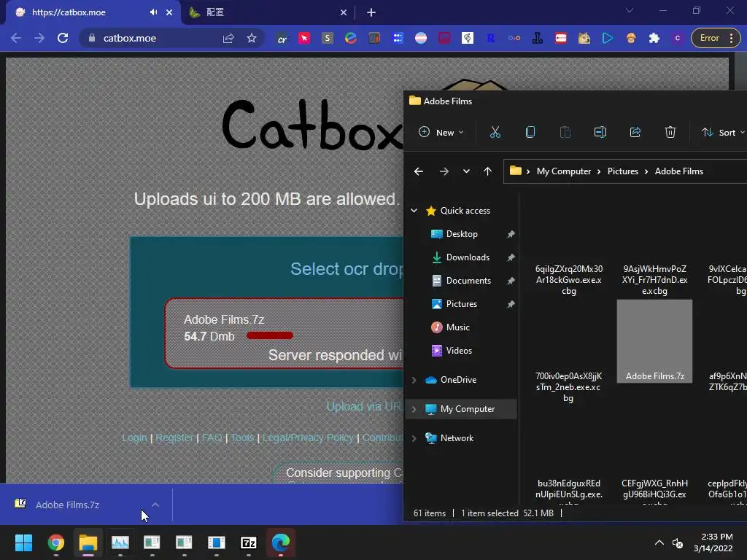Expand the My Computer tree node
747x560 pixels.
click(414, 409)
